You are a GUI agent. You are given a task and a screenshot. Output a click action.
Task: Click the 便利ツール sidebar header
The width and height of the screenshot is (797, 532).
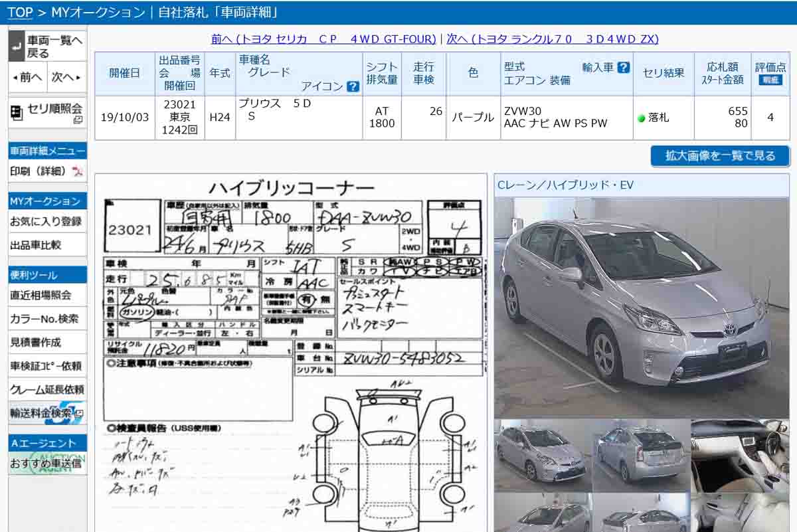click(x=47, y=275)
